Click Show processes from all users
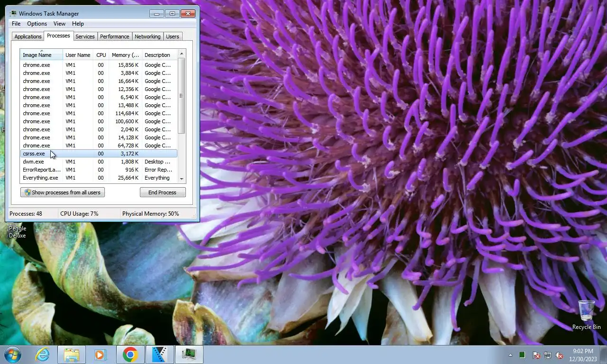This screenshot has width=607, height=364. point(63,192)
